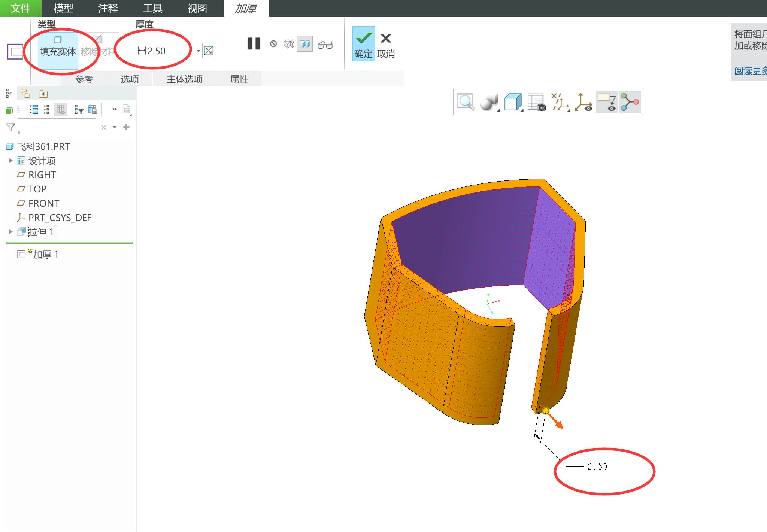Expand the 设计项 tree node
Screen dimensions: 767x532
[x=10, y=161]
